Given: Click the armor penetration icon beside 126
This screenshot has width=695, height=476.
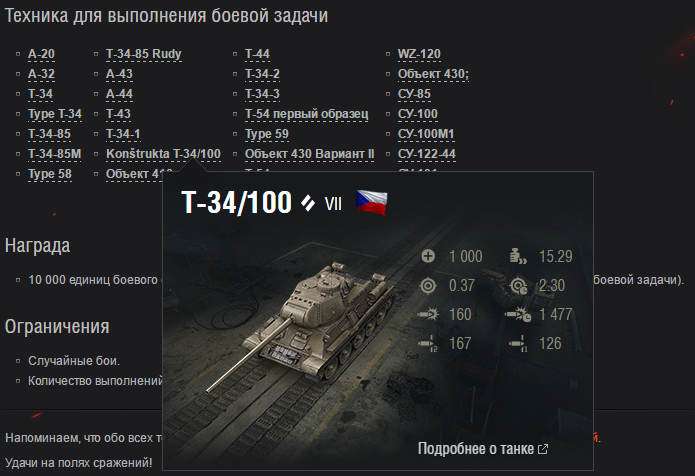Looking at the screenshot, I should (518, 343).
